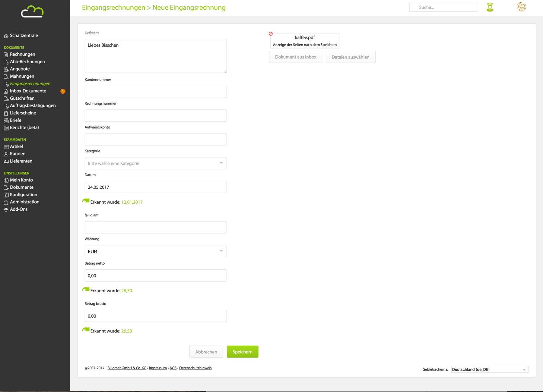Open the Impressum footer link
This screenshot has height=392, width=543.
point(158,368)
